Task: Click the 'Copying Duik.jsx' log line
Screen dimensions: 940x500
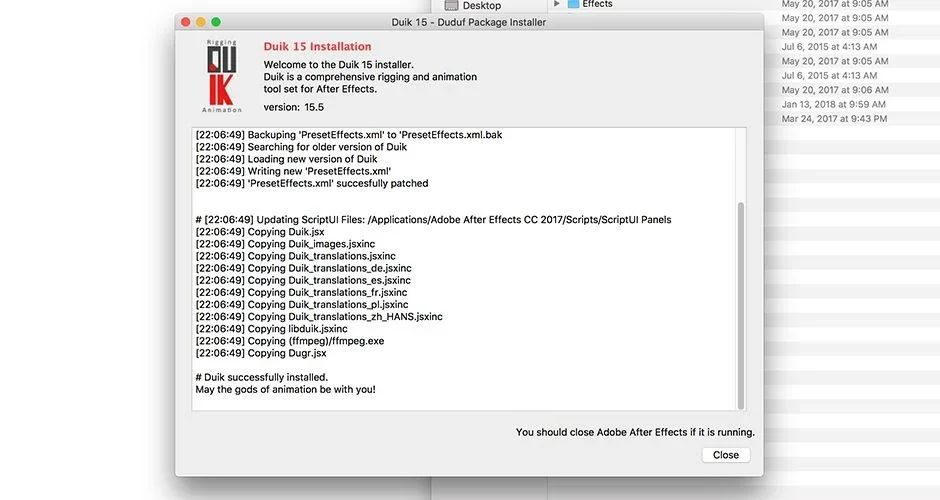Action: 260,232
